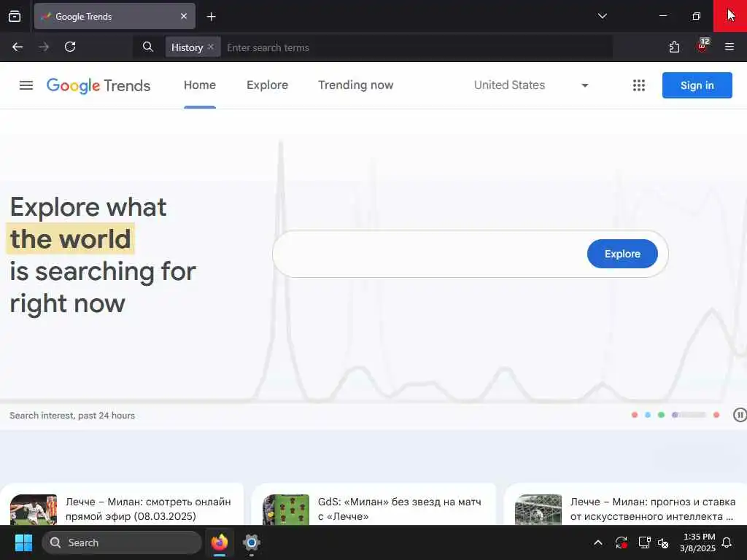The width and height of the screenshot is (747, 560).
Task: Open the clock showing 1:35 PM
Action: coord(697,542)
